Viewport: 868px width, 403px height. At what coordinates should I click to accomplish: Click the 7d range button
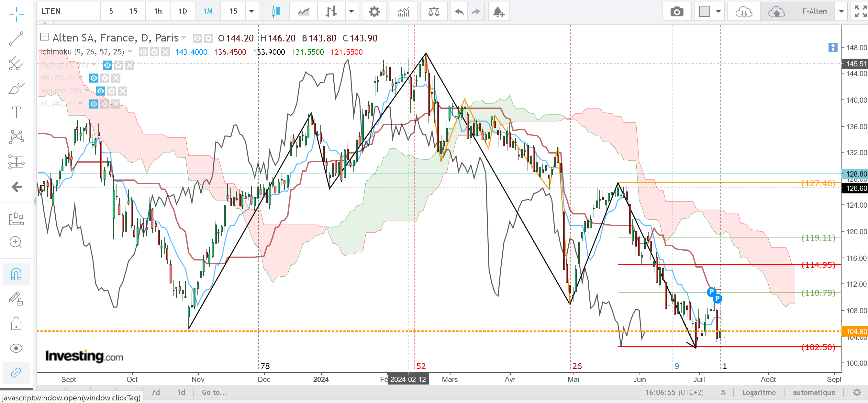coord(156,392)
